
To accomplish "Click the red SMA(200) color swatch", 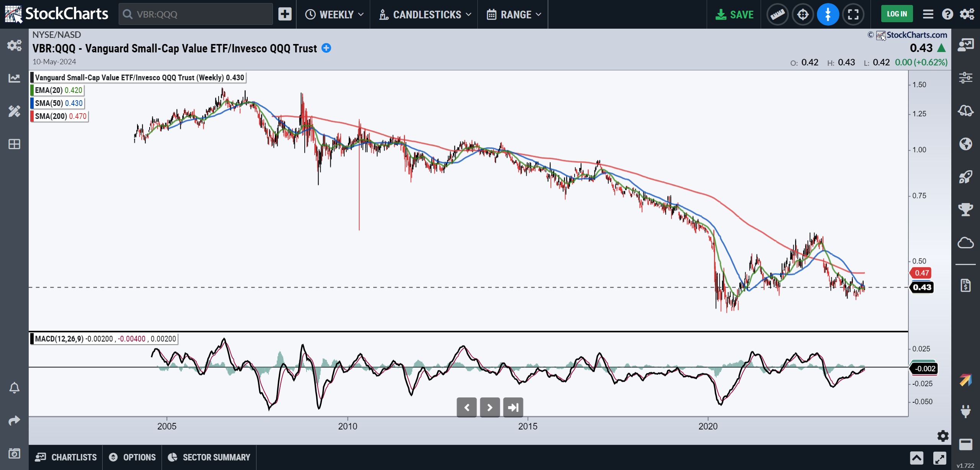I will [32, 116].
